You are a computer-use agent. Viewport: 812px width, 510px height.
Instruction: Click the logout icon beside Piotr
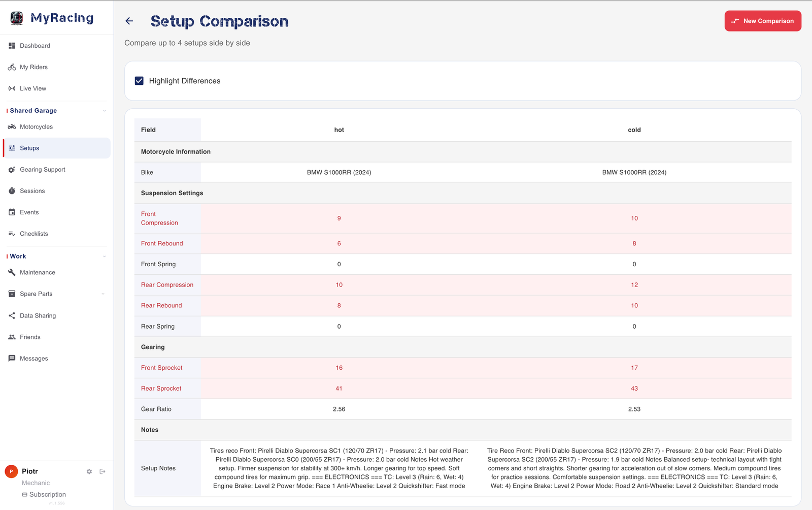[103, 471]
